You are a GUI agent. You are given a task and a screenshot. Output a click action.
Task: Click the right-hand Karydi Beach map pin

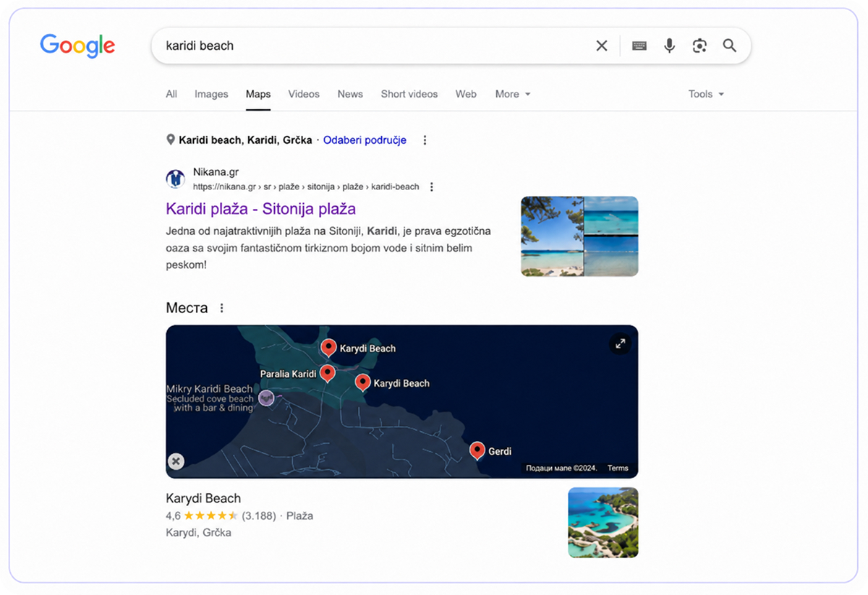(362, 382)
